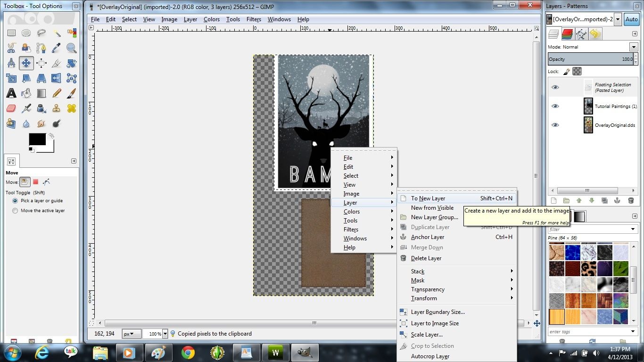
Task: Click the anchor layer icon in Layers panel
Action: (617, 200)
